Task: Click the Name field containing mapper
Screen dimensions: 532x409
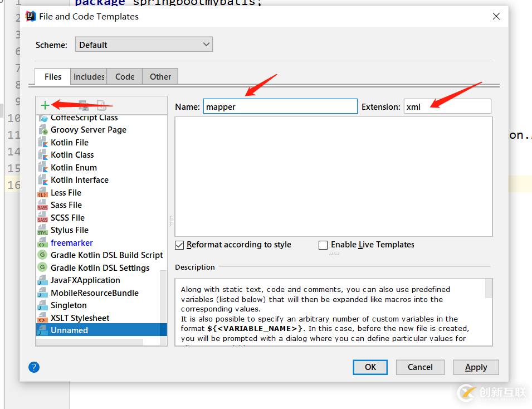Action: coord(280,106)
